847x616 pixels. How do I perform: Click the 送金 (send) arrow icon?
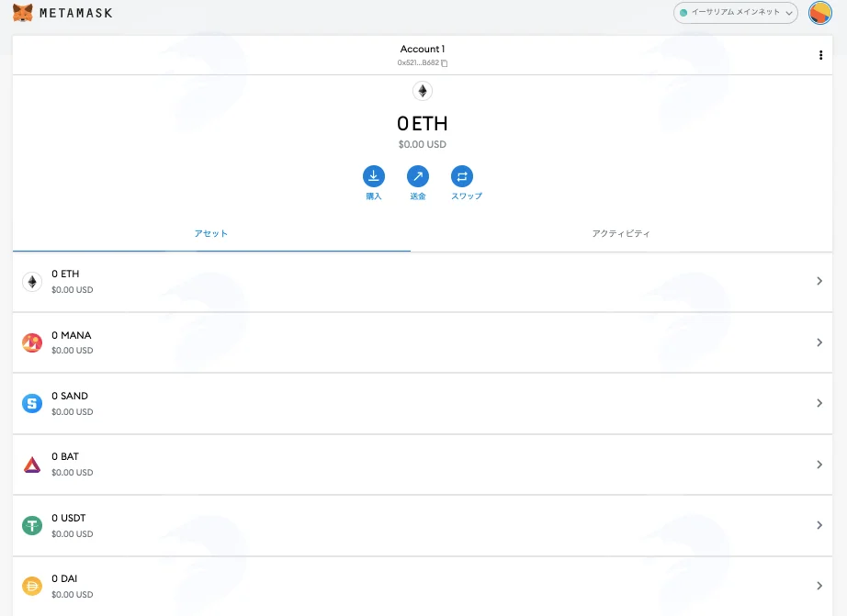(418, 176)
